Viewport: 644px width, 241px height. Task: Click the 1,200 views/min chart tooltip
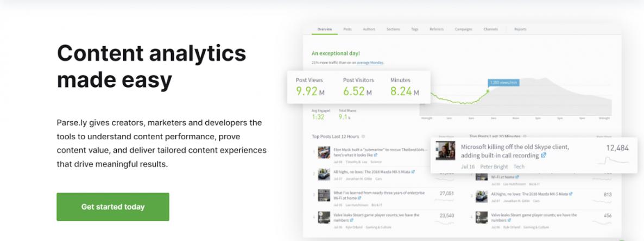503,83
